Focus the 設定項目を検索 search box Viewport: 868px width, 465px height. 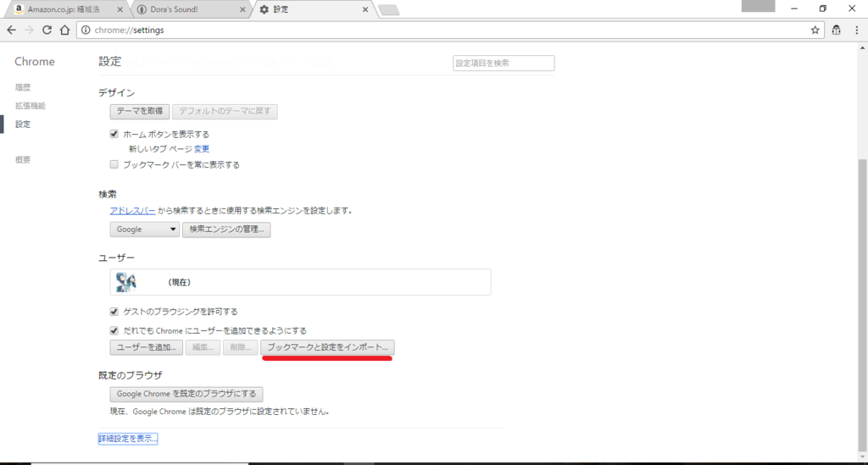[x=504, y=63]
